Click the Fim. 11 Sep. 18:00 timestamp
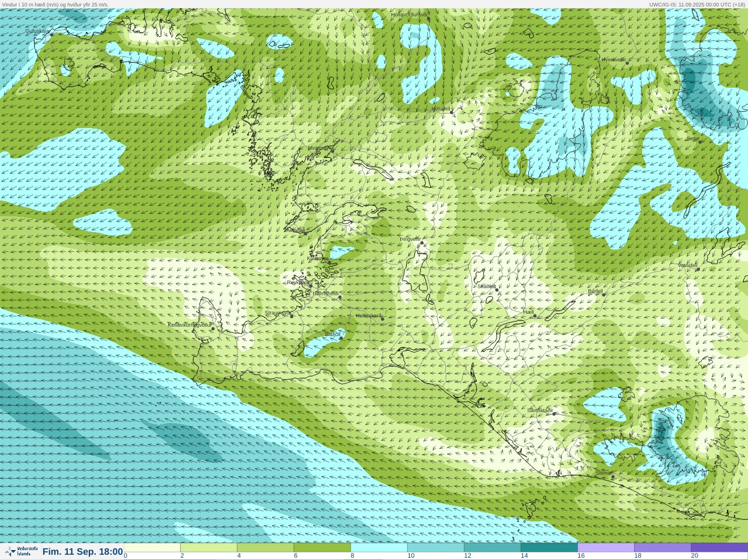Image resolution: width=748 pixels, height=560 pixels. coord(82,551)
